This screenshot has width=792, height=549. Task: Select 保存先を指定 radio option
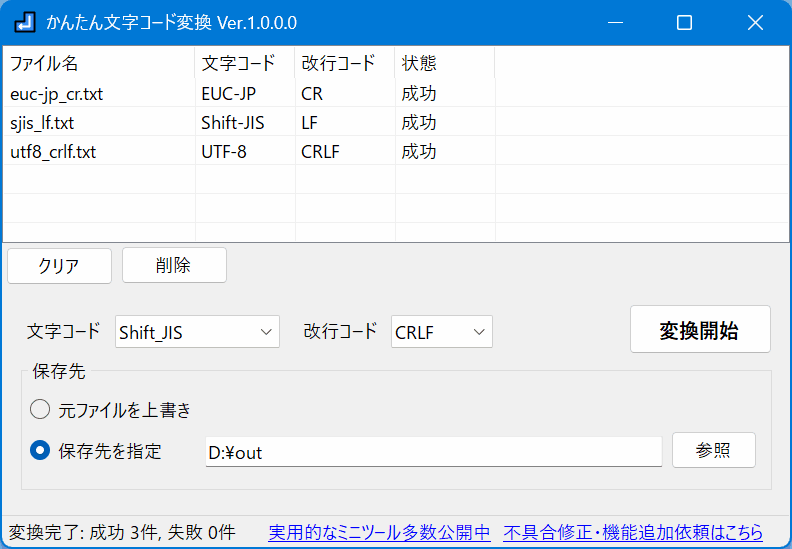[40, 451]
